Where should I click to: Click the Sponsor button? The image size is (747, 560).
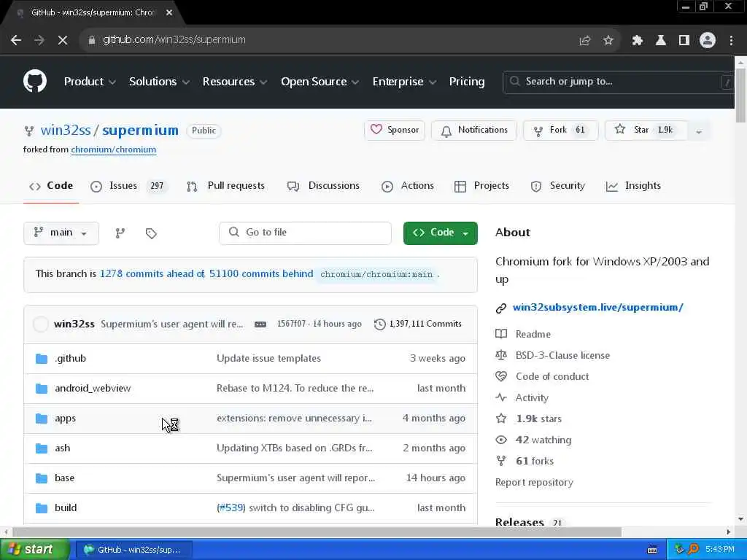click(x=395, y=130)
